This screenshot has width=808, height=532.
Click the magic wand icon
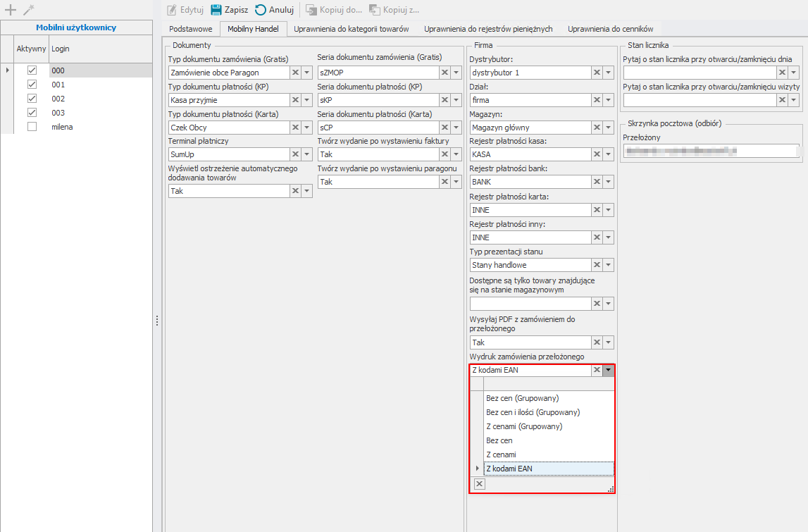coord(28,10)
